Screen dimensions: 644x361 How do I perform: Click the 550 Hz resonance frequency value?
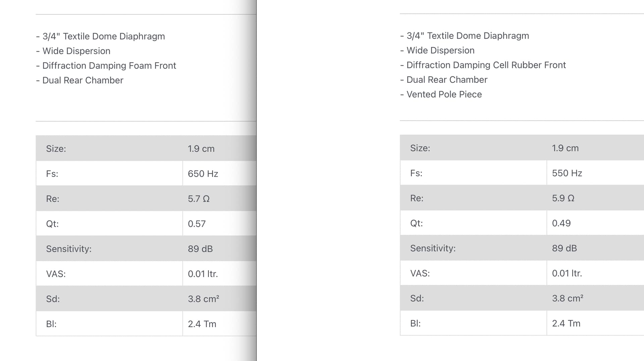click(x=567, y=173)
